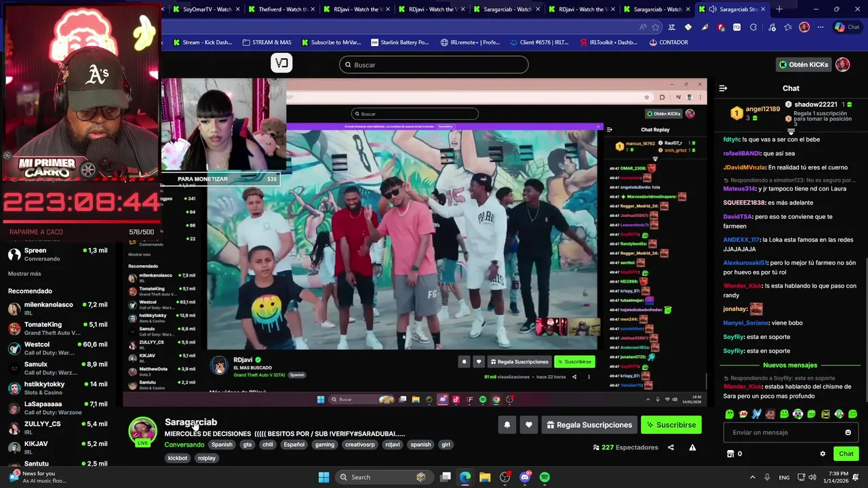Close the active Saragarciab Stream tab
This screenshot has width=868, height=488.
point(763,9)
